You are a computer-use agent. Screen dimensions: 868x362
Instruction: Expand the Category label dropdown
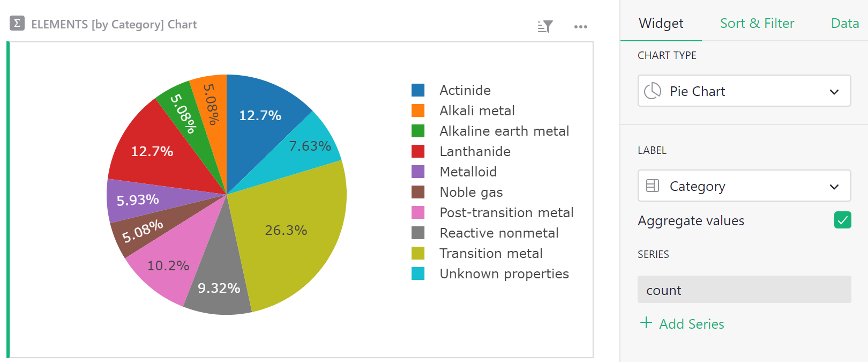pyautogui.click(x=834, y=186)
